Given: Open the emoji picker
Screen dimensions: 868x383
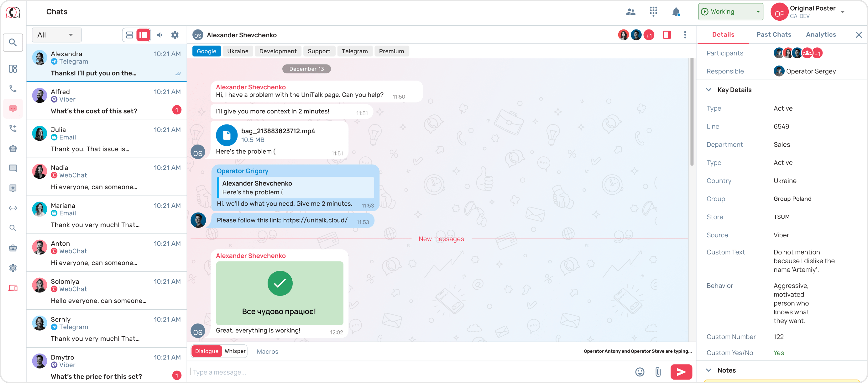Looking at the screenshot, I should (640, 371).
